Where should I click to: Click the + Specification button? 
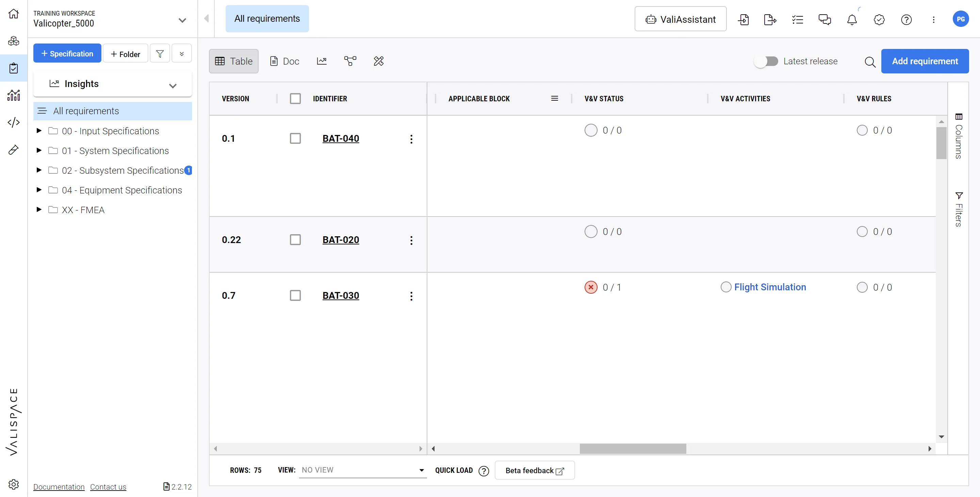point(67,54)
